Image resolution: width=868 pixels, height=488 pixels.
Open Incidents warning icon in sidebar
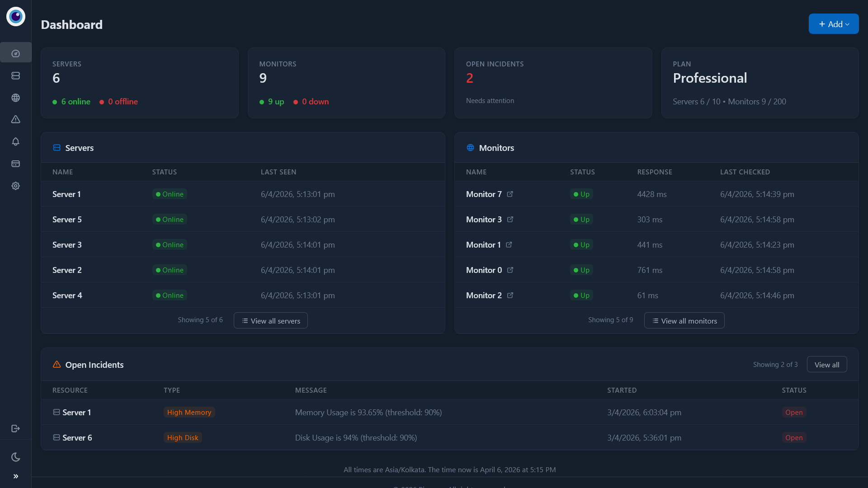pos(15,119)
